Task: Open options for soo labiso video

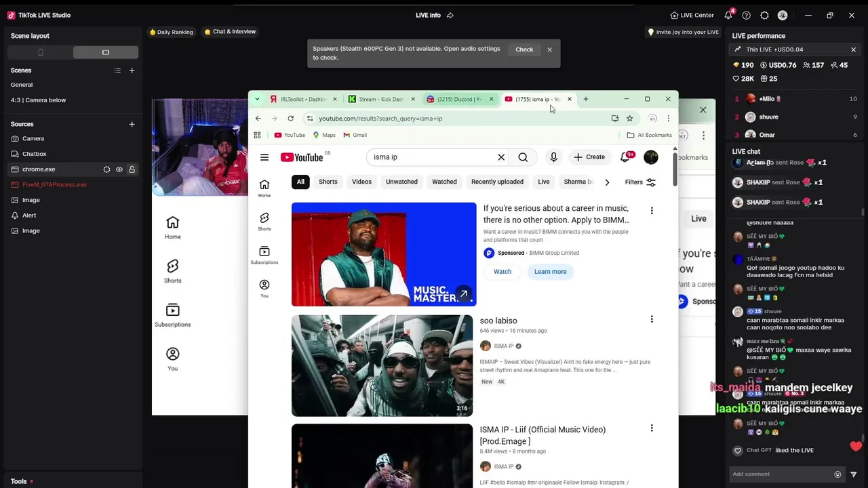Action: point(652,319)
